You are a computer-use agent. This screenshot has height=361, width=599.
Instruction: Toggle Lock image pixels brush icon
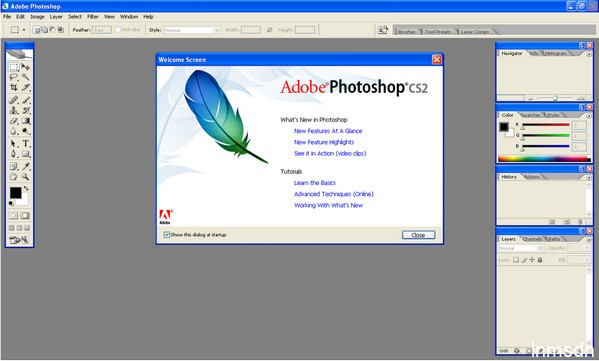[524, 260]
